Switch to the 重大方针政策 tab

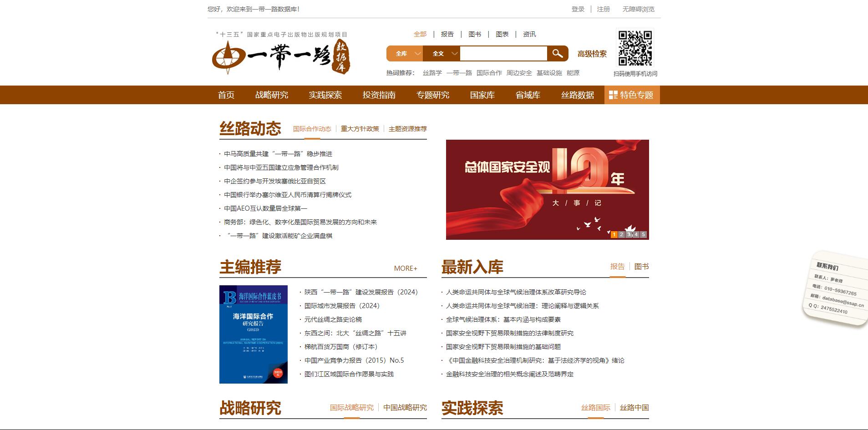[360, 129]
